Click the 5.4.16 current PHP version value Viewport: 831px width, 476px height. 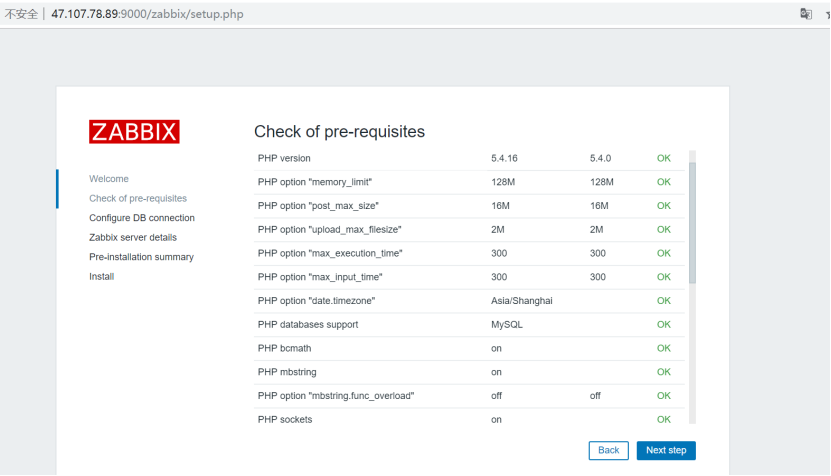point(504,158)
